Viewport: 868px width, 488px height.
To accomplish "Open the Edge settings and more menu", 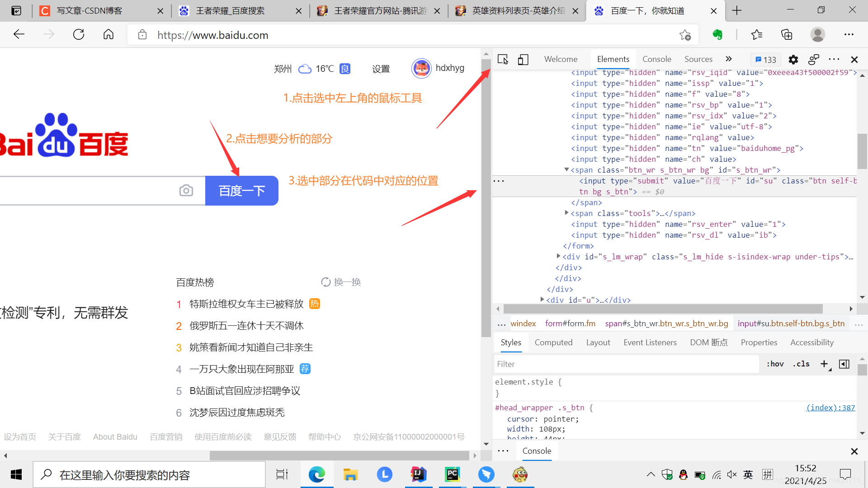I will pyautogui.click(x=849, y=35).
